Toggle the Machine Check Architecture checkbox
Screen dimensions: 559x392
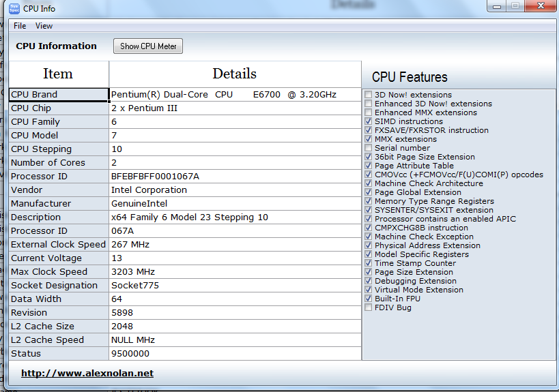369,183
